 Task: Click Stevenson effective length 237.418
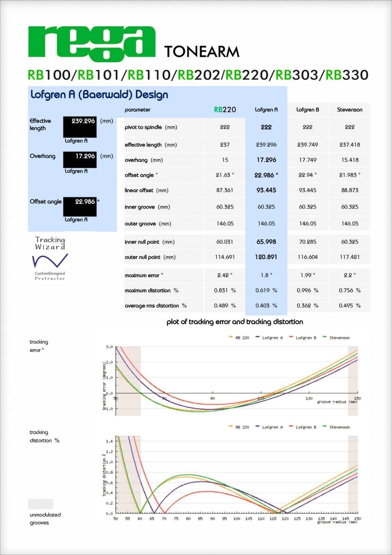[x=350, y=145]
